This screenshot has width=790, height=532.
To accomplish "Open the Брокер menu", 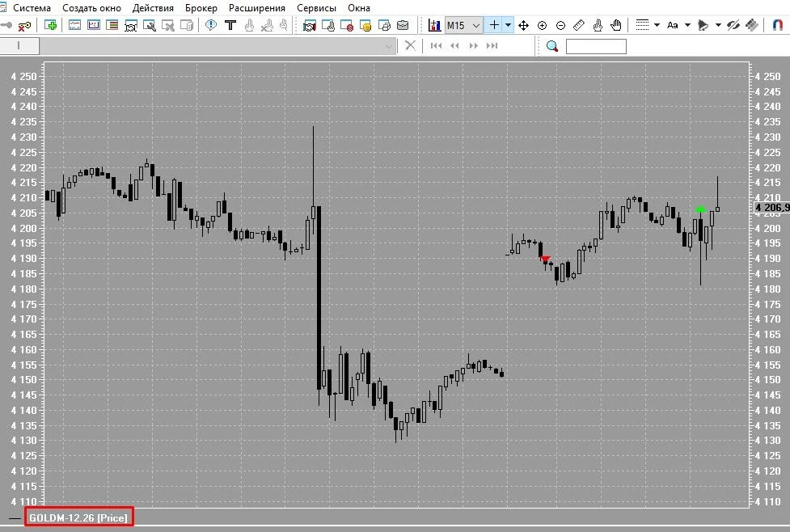I will pos(201,8).
